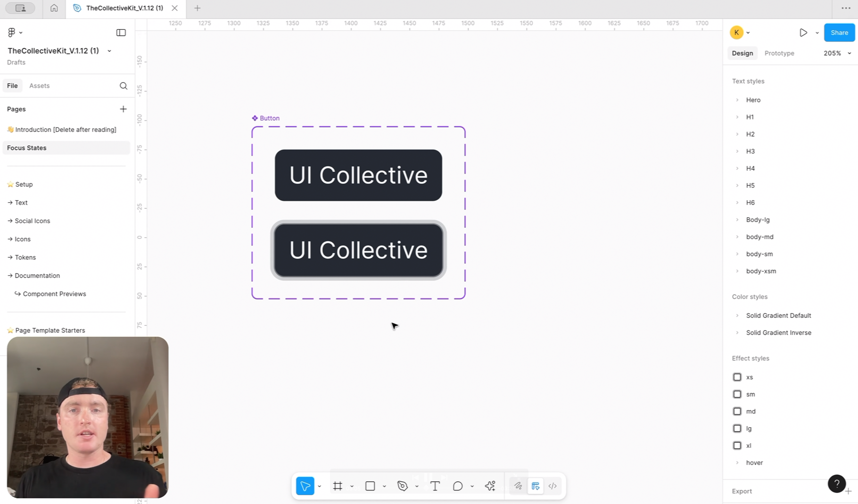Select the Button component label
This screenshot has width=858, height=504.
266,118
